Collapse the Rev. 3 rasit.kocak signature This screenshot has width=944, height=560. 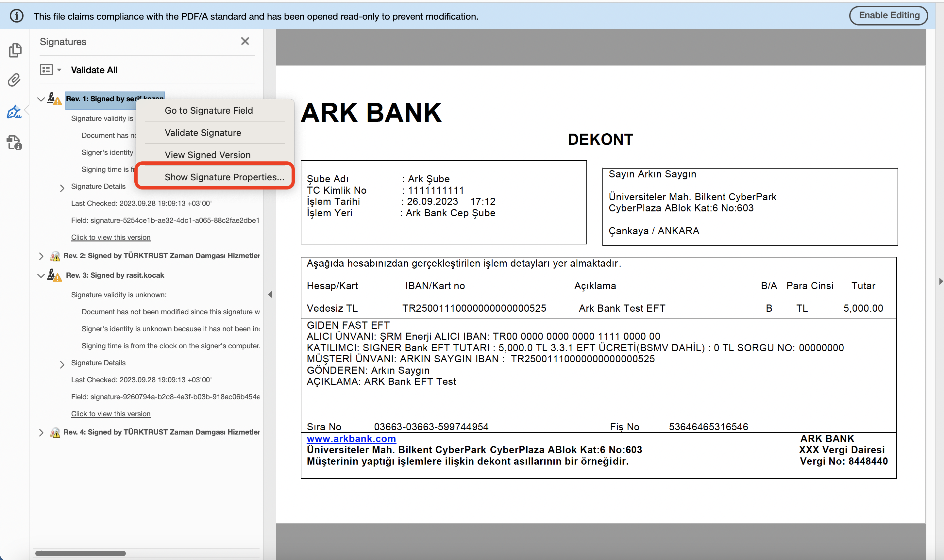pos(41,276)
